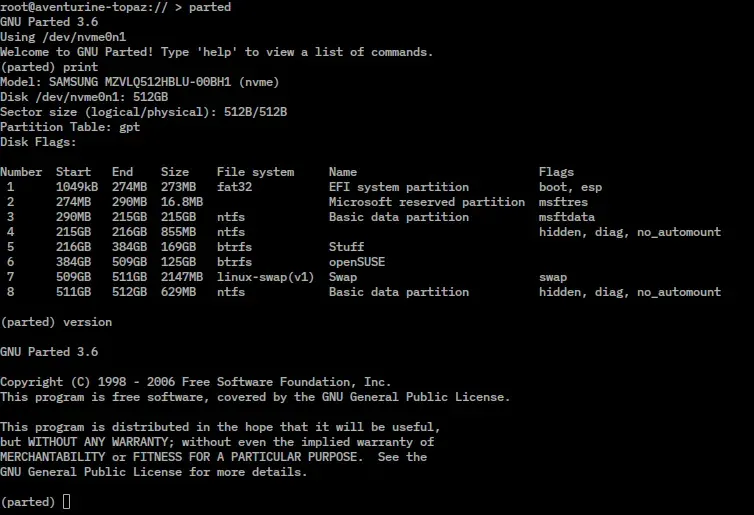The width and height of the screenshot is (754, 515).
Task: Click 'hidden, diag, no_automount' in row 8
Action: coord(630,292)
